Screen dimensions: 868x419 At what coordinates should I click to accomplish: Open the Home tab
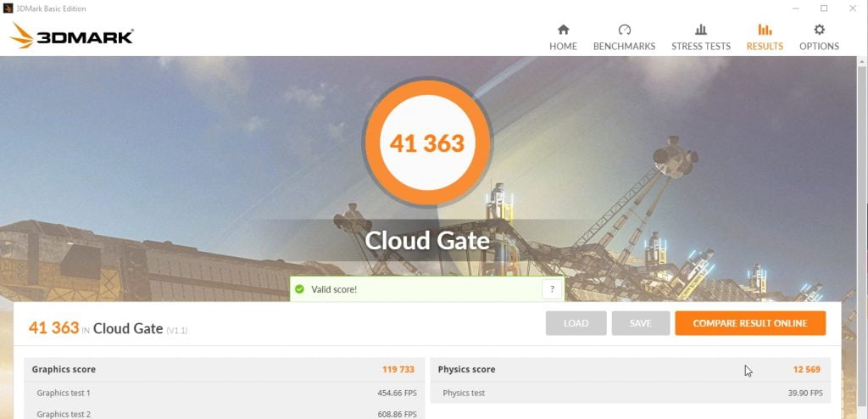[563, 37]
